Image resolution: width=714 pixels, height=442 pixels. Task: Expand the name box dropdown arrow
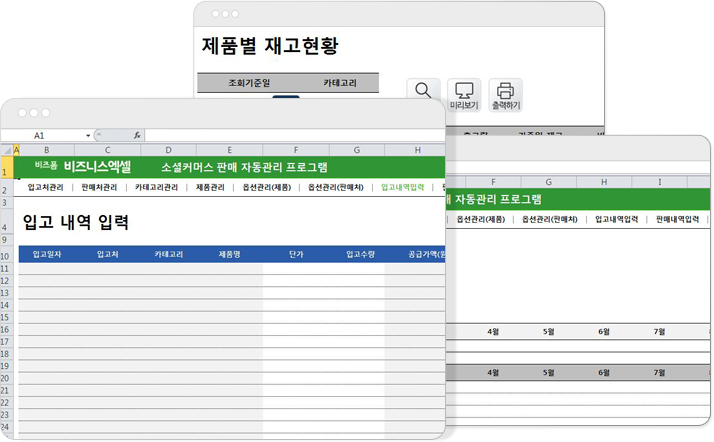88,136
